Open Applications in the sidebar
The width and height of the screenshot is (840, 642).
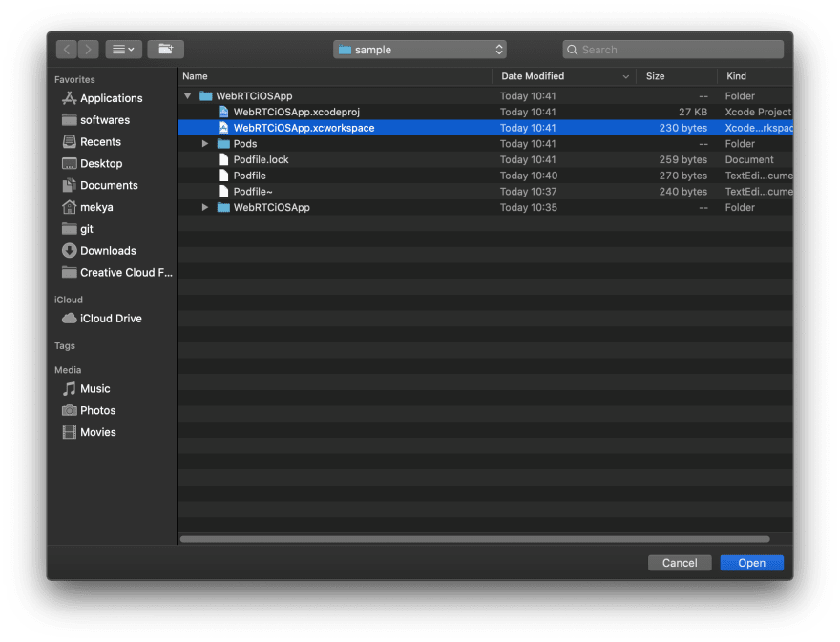[111, 98]
